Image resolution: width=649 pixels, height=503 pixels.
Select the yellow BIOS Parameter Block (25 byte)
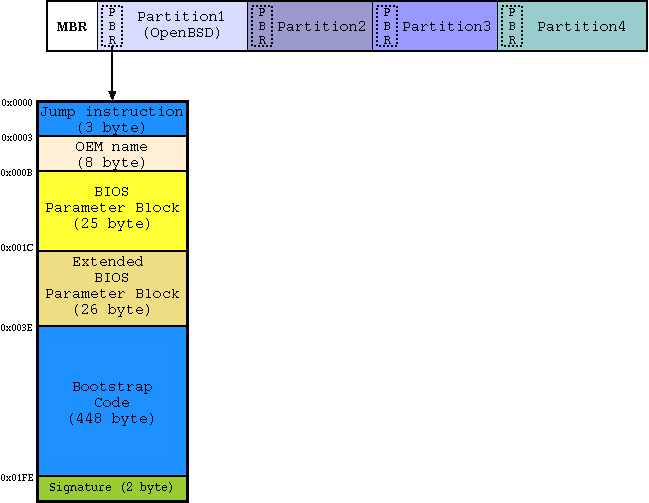point(111,208)
